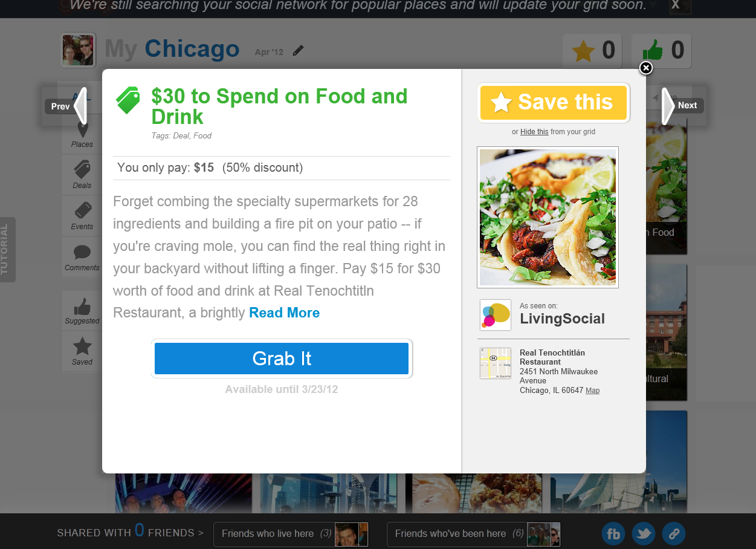Image resolution: width=756 pixels, height=549 pixels.
Task: Click the Places pin icon in sidebar
Action: (x=82, y=129)
